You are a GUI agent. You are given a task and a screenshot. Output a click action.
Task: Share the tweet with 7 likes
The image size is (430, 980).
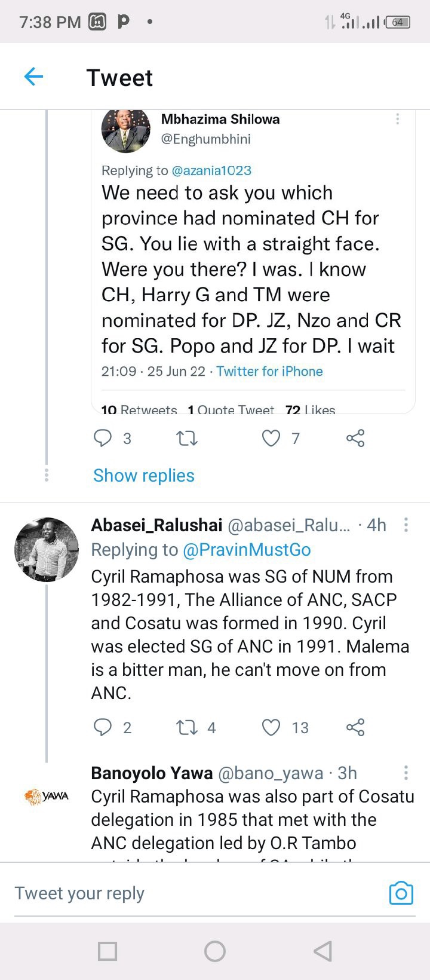[x=355, y=439]
